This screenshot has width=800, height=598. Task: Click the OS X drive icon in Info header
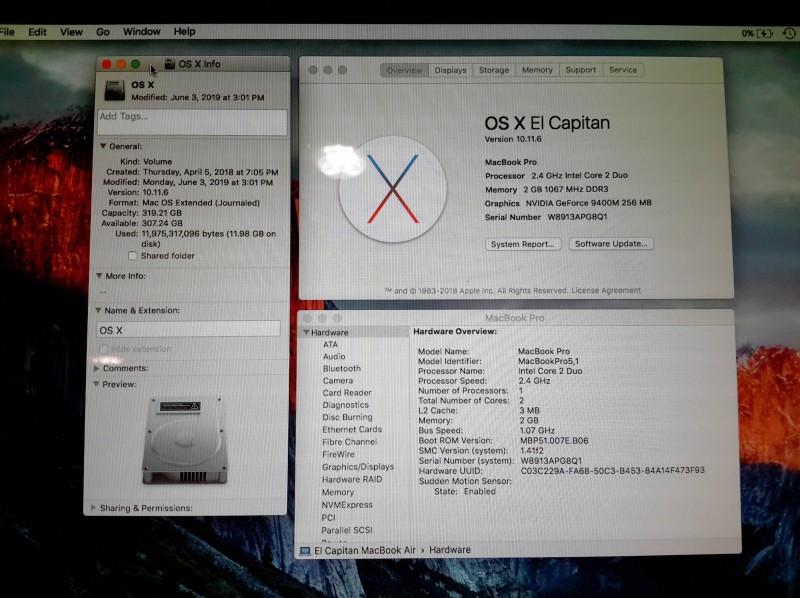(114, 90)
